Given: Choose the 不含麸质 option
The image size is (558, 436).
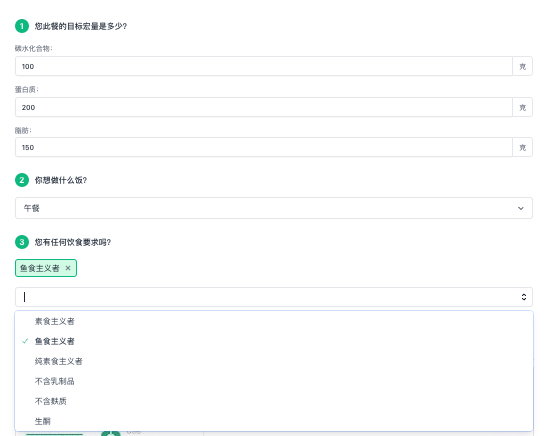Looking at the screenshot, I should 274,401.
